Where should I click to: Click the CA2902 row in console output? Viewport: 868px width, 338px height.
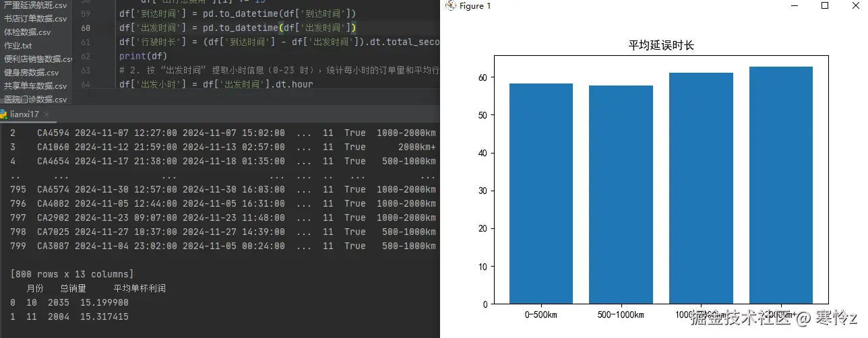click(x=223, y=217)
